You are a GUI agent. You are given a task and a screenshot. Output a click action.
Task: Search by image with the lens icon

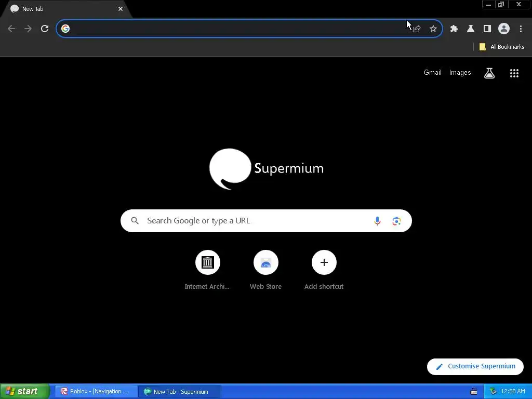pos(396,221)
